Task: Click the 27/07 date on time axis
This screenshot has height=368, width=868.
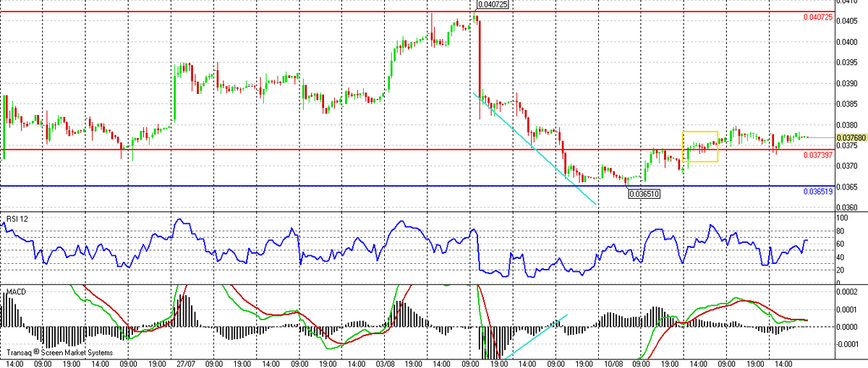Action: point(184,364)
